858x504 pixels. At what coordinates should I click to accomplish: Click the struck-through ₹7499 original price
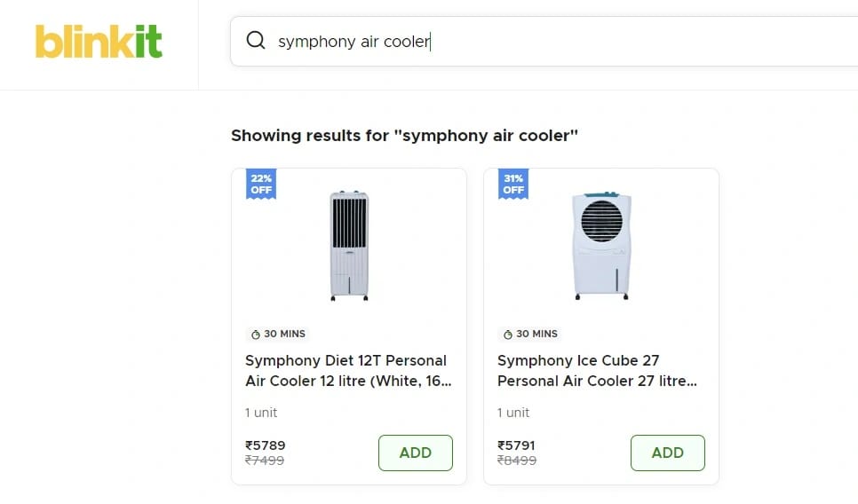click(265, 461)
